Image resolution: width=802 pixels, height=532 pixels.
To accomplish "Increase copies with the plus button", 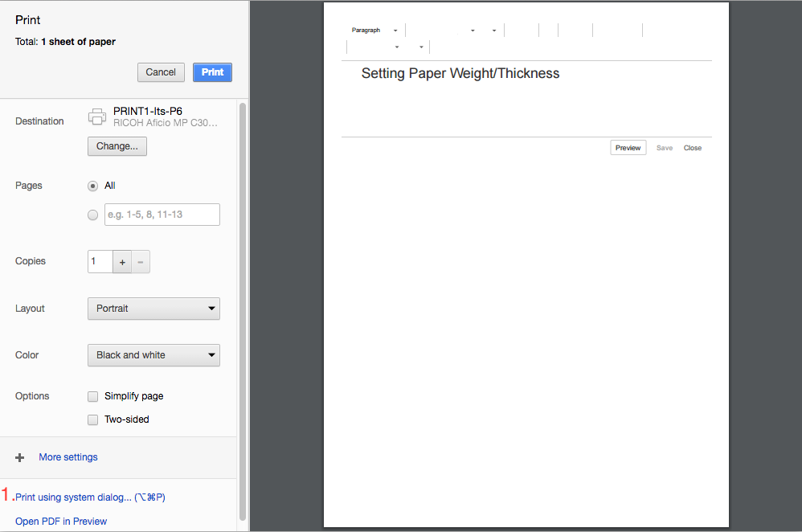I will (x=122, y=262).
